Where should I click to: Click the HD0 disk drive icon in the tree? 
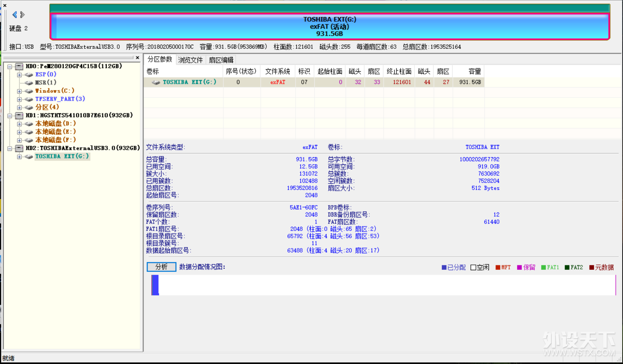tap(19, 66)
